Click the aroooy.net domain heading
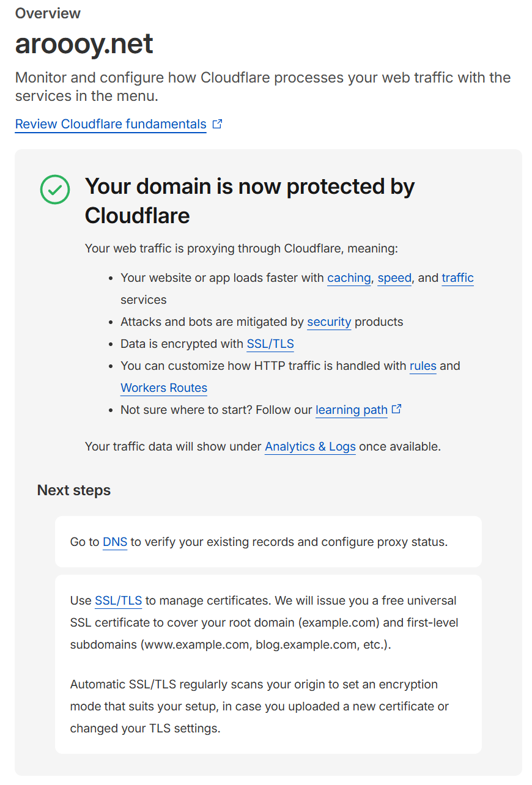532x785 pixels. click(84, 44)
